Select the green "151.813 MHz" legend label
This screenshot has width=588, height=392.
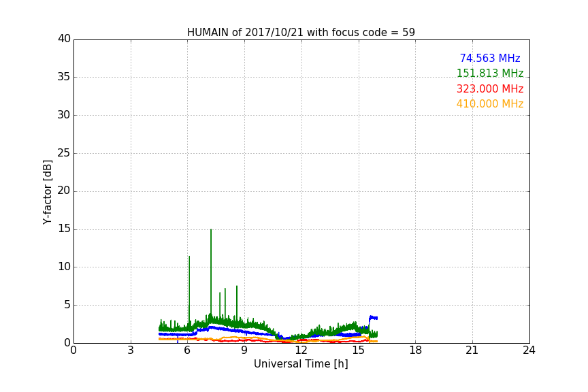pyautogui.click(x=490, y=73)
